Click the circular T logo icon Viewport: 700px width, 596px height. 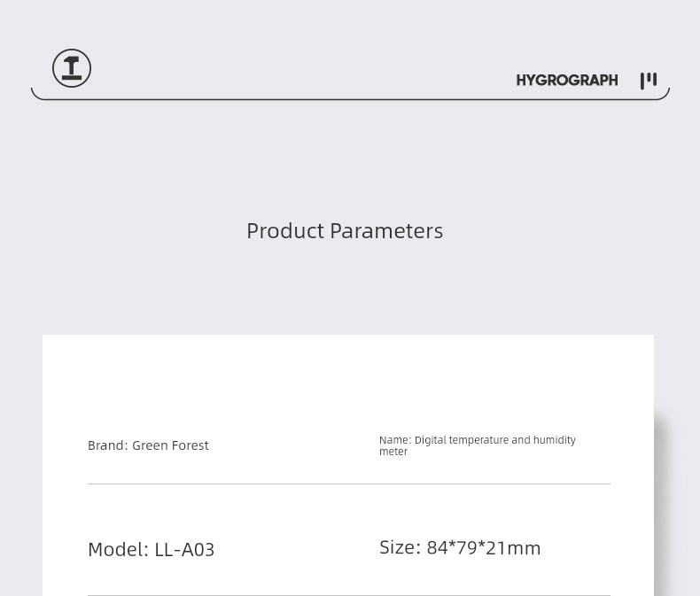72,68
